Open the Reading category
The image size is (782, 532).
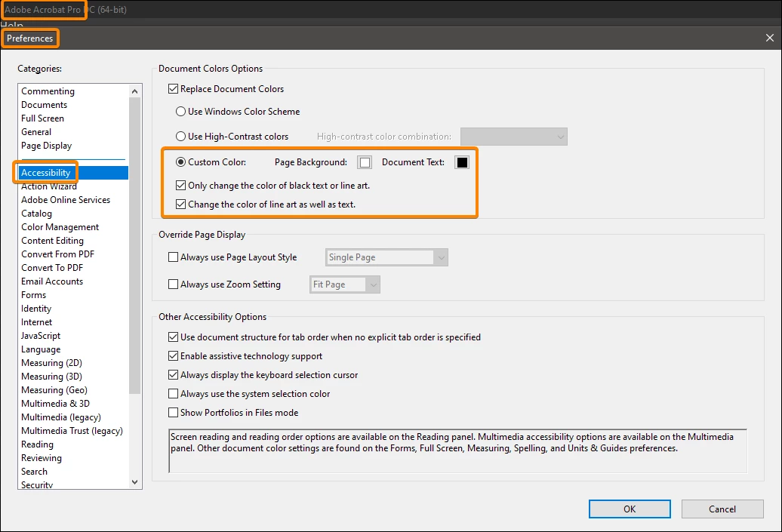coord(73,444)
